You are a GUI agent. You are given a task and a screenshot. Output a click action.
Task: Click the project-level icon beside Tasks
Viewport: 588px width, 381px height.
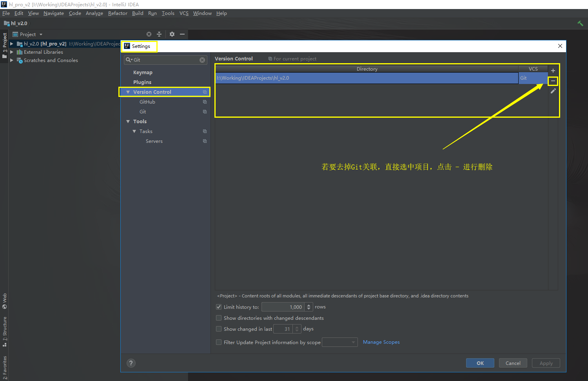(x=205, y=131)
